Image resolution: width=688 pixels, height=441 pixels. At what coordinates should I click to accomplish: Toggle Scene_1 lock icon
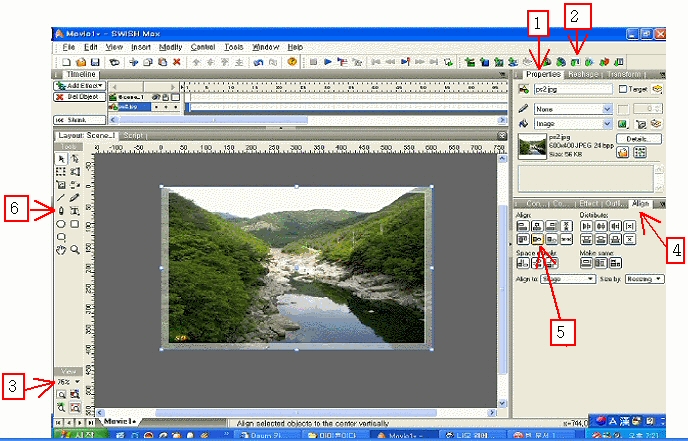point(165,97)
